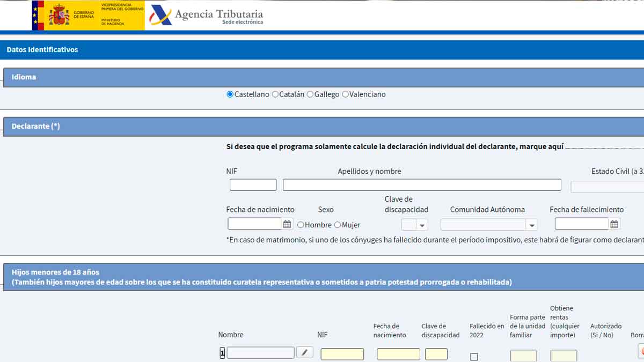Click the Fecha de fallecimiento date field
The image size is (644, 362).
click(582, 224)
